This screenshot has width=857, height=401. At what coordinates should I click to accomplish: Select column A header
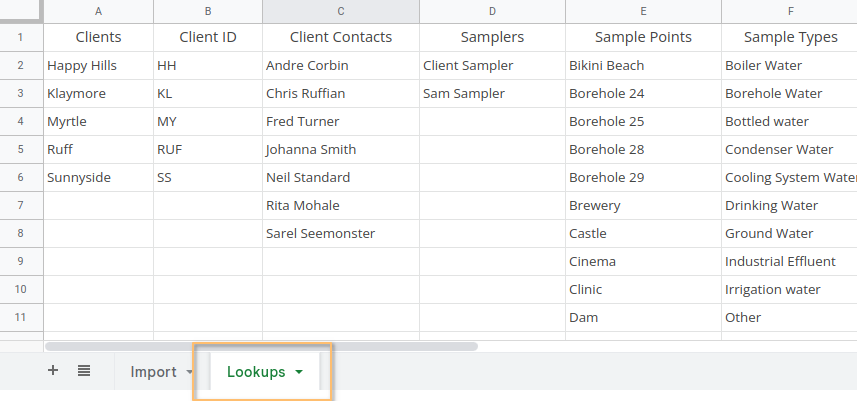coord(98,11)
